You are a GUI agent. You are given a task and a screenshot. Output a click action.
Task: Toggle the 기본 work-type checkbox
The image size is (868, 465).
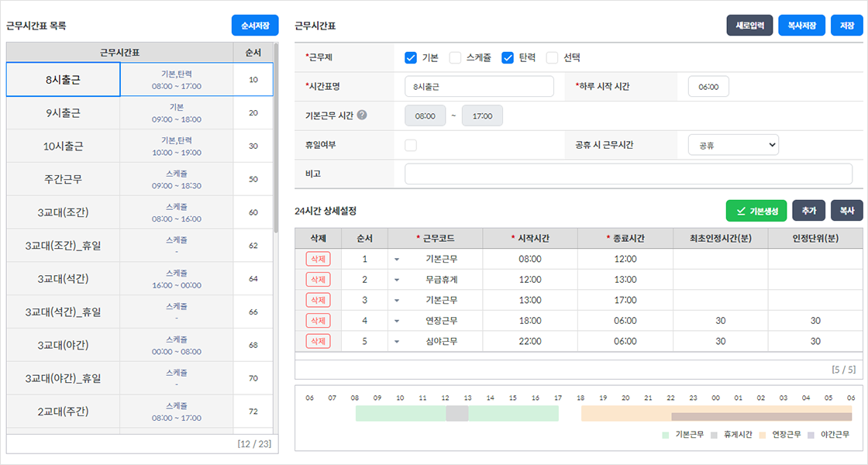[x=411, y=57]
